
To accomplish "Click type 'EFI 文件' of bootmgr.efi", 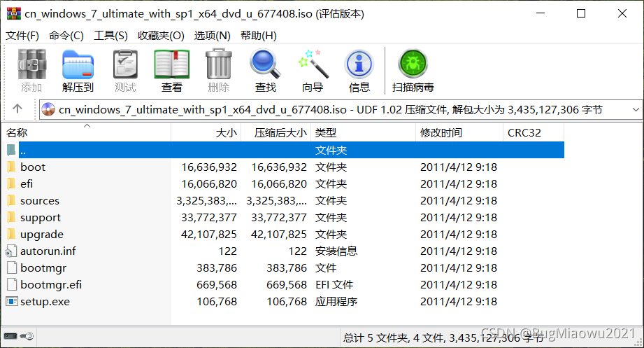I will (334, 285).
